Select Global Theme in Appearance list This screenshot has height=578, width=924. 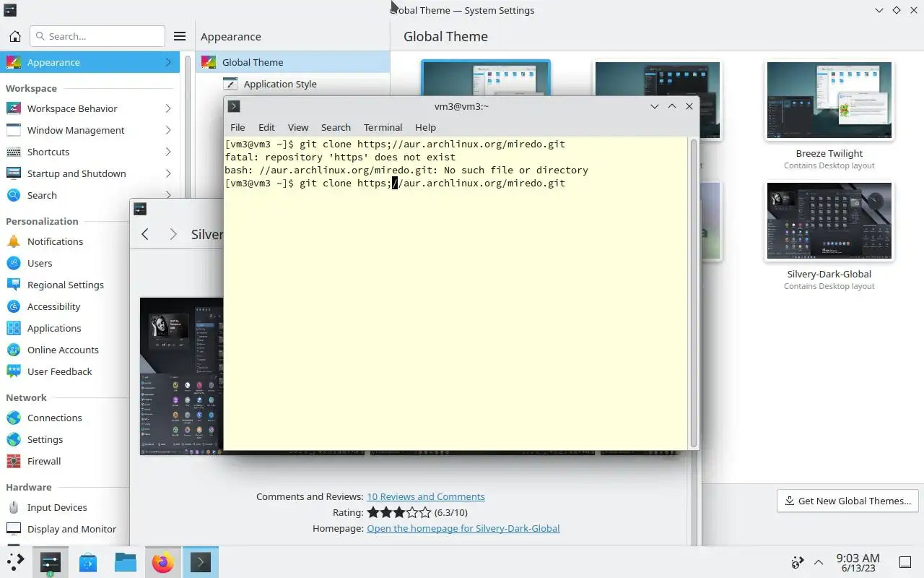(292, 62)
